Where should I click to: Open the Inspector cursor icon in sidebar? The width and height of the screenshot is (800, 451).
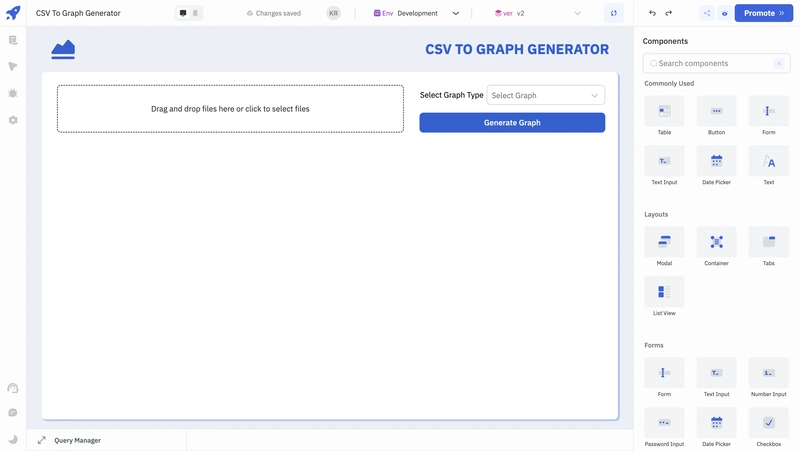13,66
